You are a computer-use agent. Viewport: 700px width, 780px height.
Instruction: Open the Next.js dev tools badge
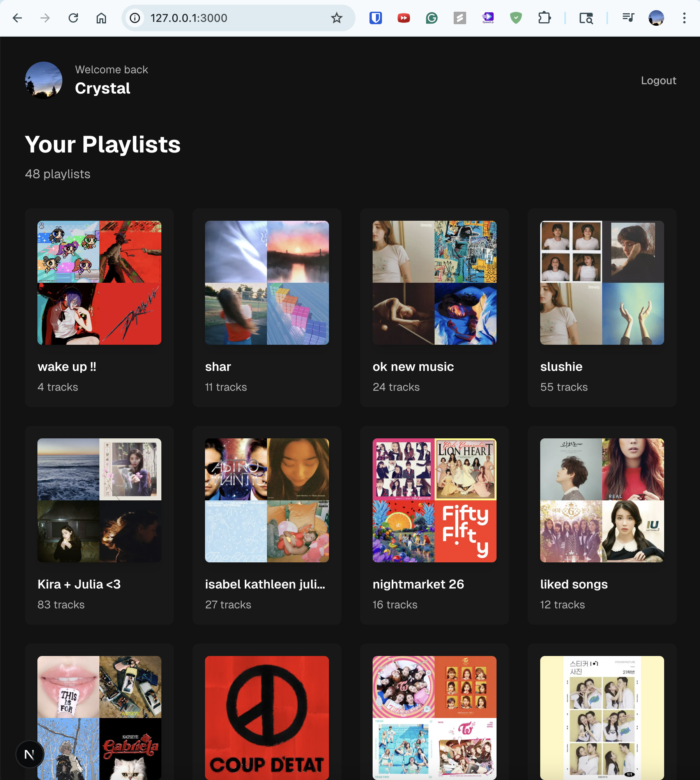click(x=29, y=754)
